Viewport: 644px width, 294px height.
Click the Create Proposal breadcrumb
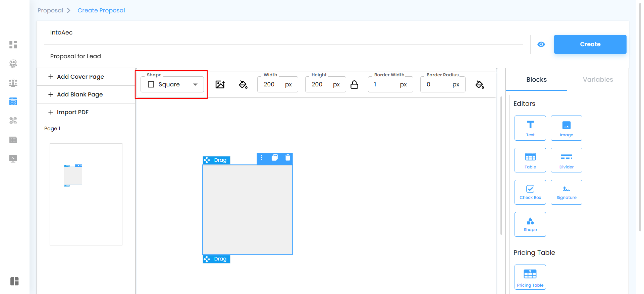[101, 10]
